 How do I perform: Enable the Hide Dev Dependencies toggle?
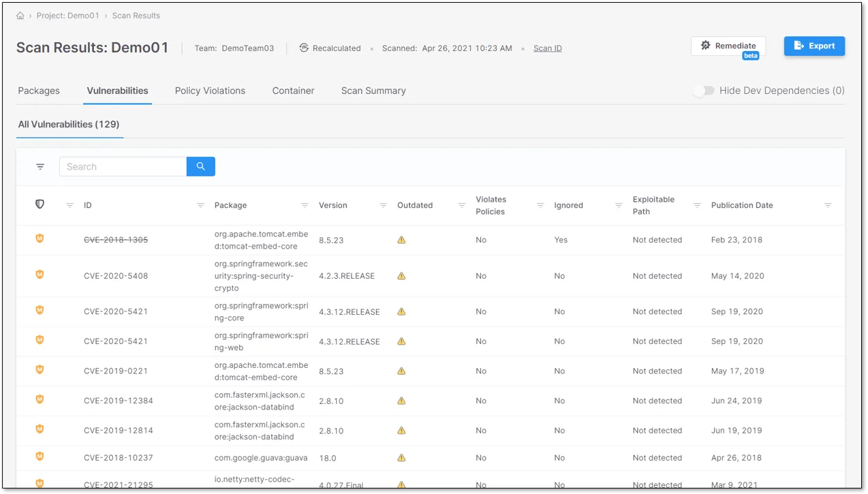[704, 90]
